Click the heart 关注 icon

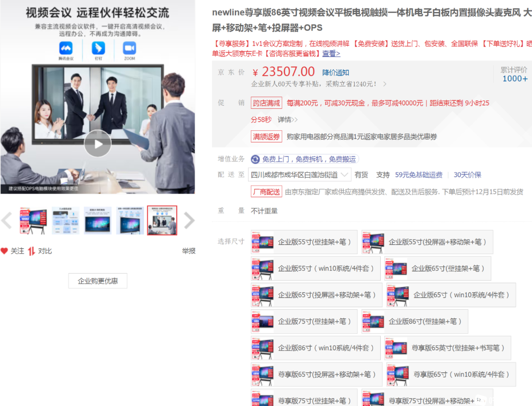coord(4,251)
